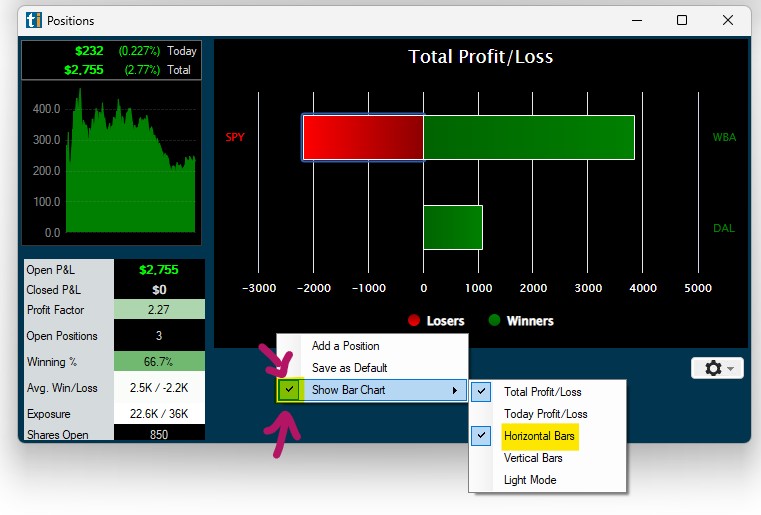Click the green DAL winner bar
Screen dimensions: 761x515
[452, 227]
